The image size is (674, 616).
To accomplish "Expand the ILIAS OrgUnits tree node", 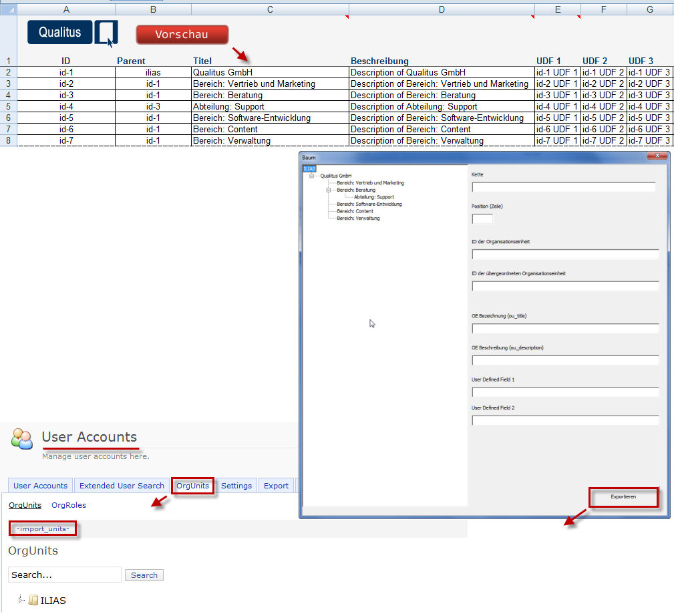I will [21, 599].
